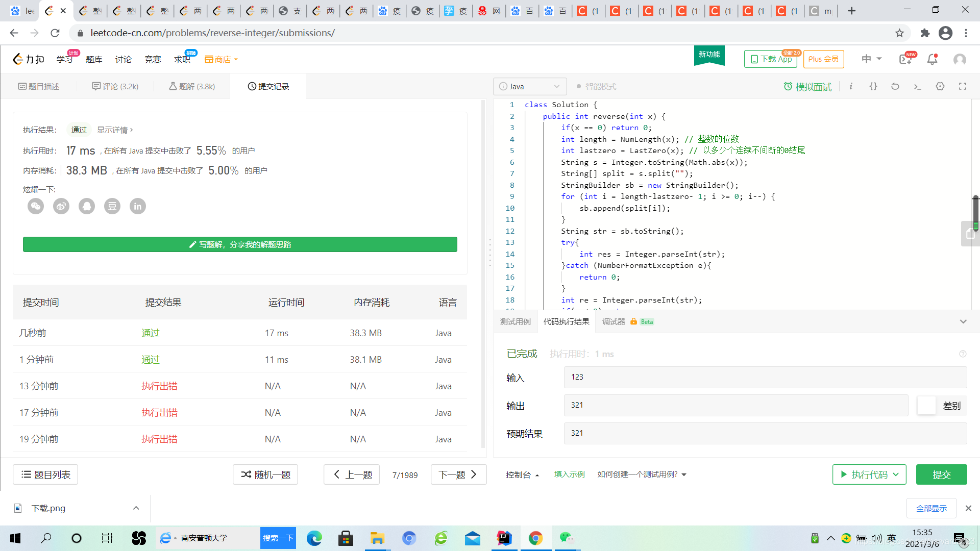Image resolution: width=980 pixels, height=551 pixels.
Task: Open notifications bell icon
Action: (932, 59)
